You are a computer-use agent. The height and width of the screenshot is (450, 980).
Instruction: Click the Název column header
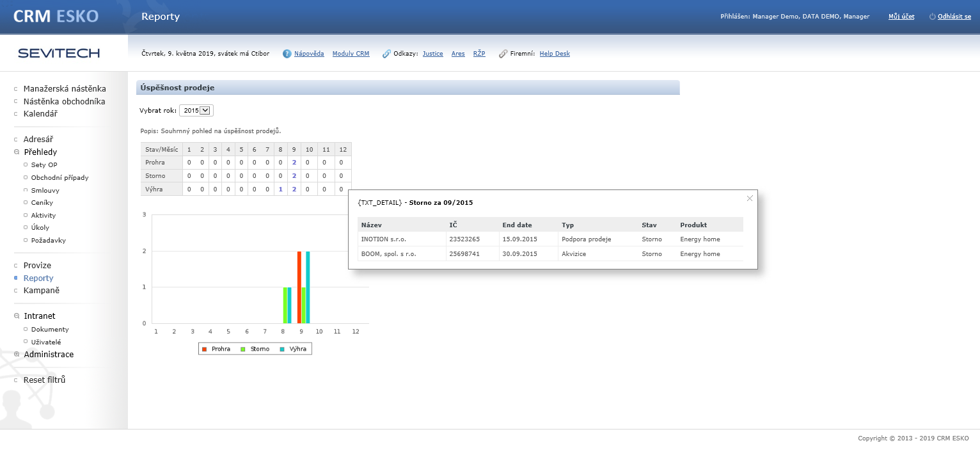372,225
